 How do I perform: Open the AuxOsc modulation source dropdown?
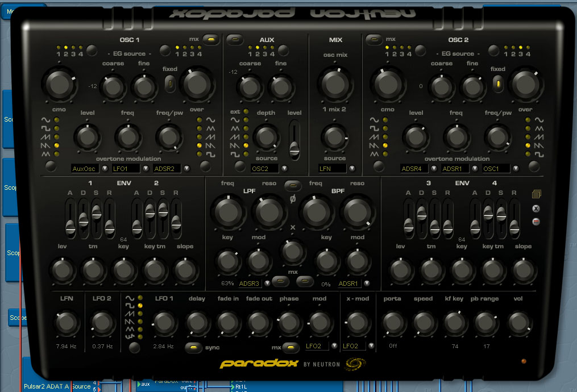point(105,169)
